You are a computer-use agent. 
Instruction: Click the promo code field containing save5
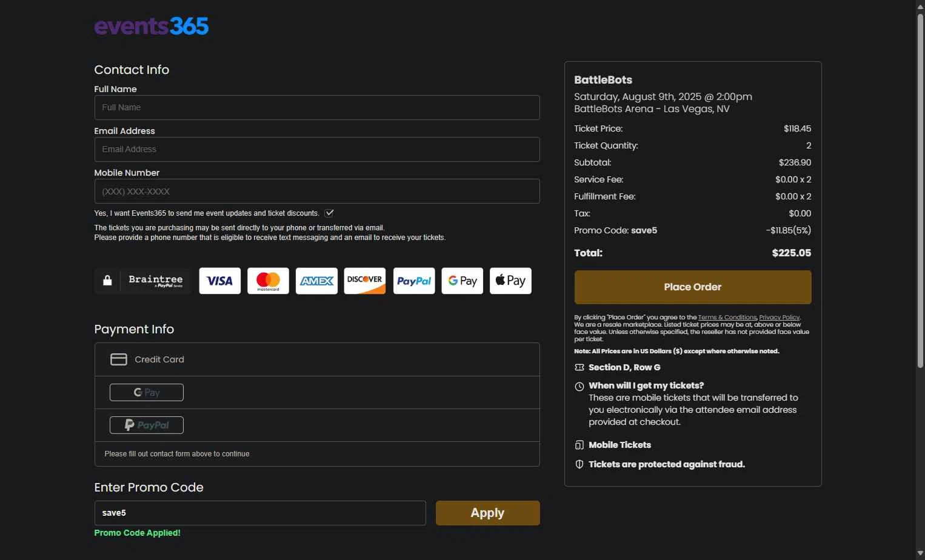point(260,513)
